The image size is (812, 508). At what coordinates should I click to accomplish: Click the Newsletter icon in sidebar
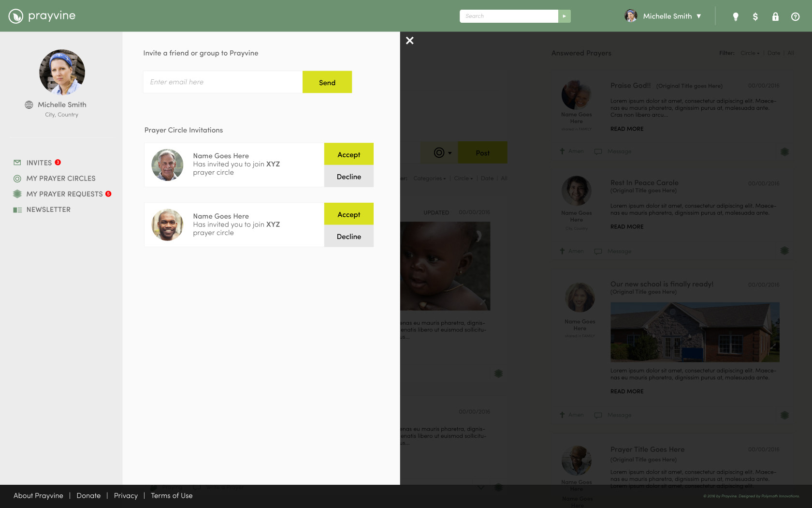coord(17,209)
